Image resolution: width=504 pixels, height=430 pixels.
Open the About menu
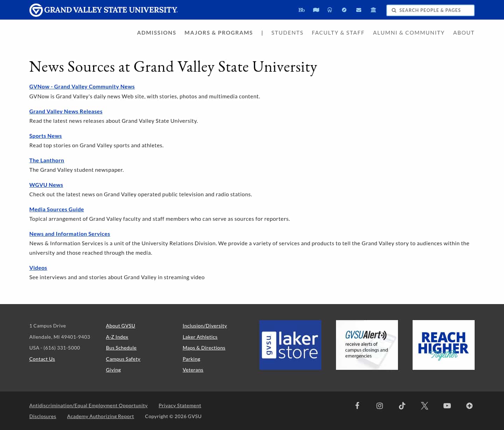point(463,33)
